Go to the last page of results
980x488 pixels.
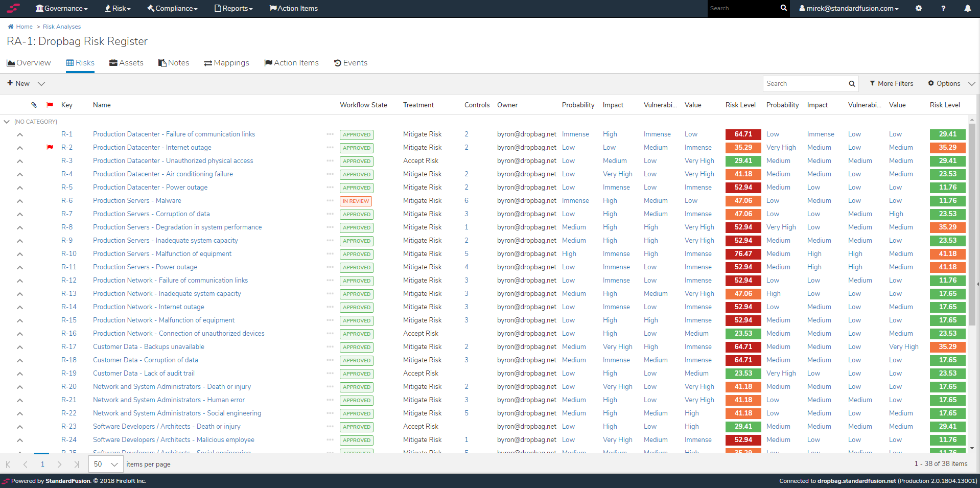tap(77, 464)
